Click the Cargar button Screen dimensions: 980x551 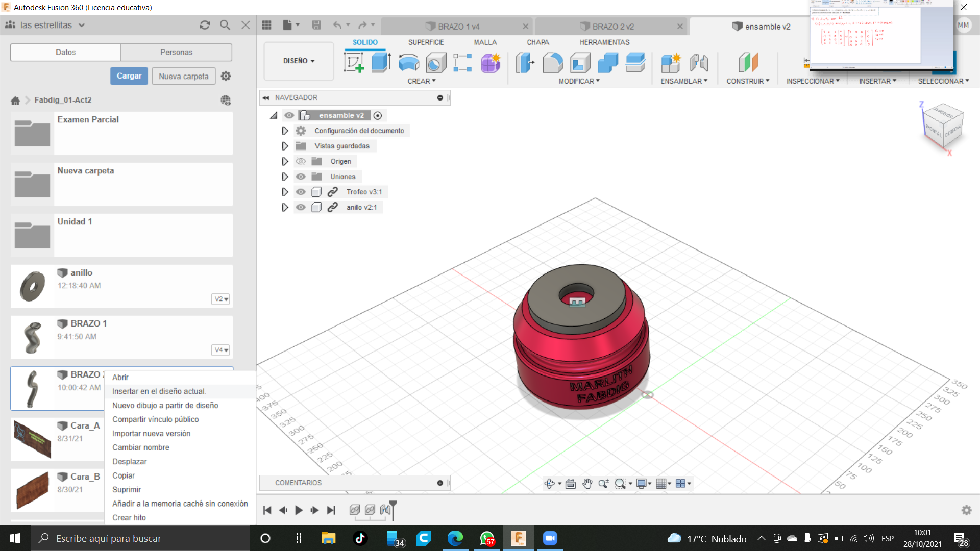pos(129,76)
